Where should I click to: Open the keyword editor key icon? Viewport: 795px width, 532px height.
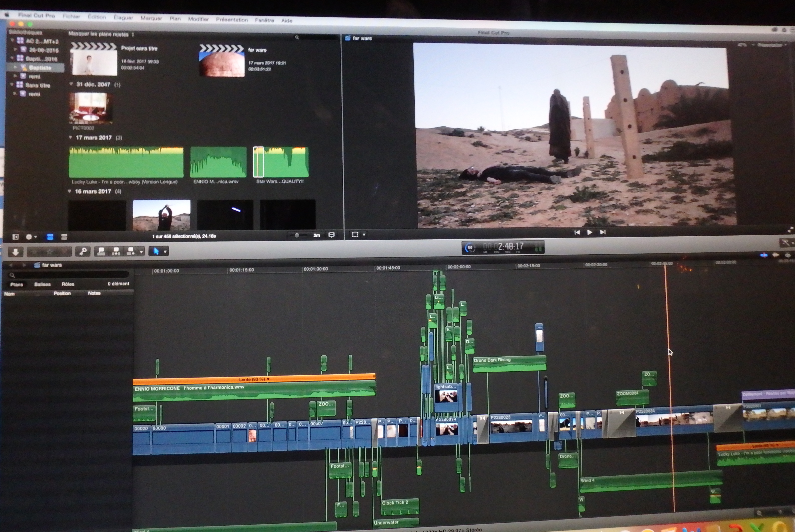pyautogui.click(x=83, y=252)
